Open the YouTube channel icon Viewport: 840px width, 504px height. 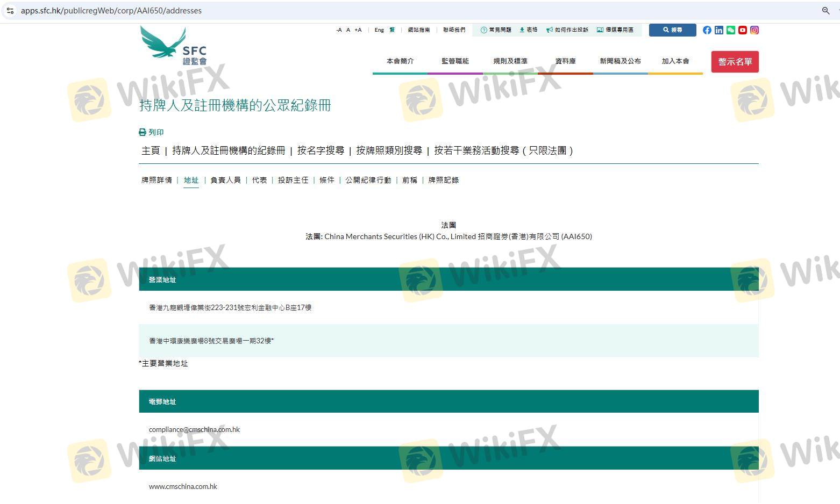click(x=742, y=30)
